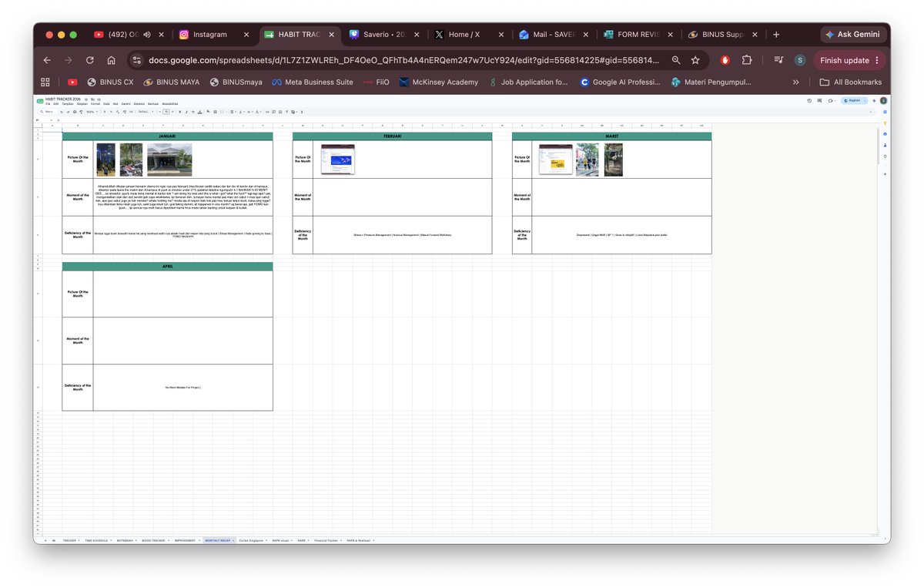
Task: Click the Ask Gemini button
Action: pos(853,35)
